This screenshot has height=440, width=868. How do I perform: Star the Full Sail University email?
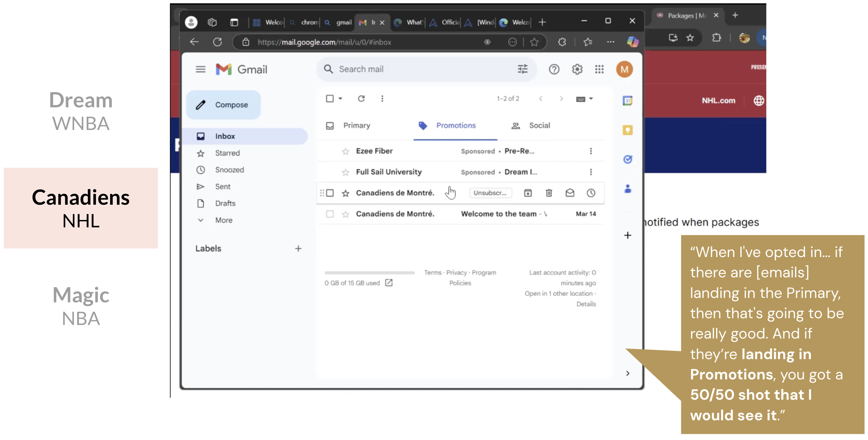click(x=345, y=172)
